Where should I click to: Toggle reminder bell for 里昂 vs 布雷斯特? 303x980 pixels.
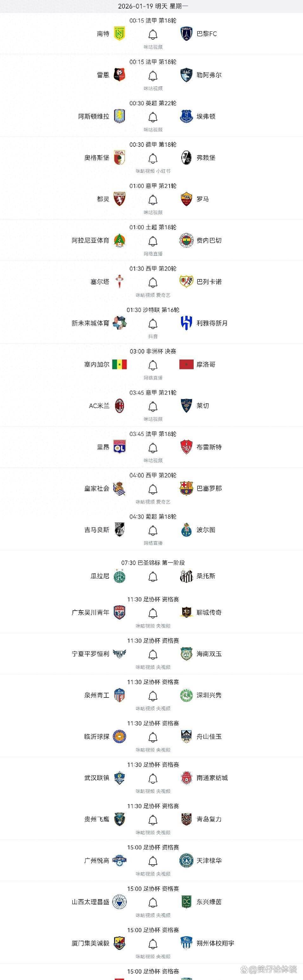[153, 448]
